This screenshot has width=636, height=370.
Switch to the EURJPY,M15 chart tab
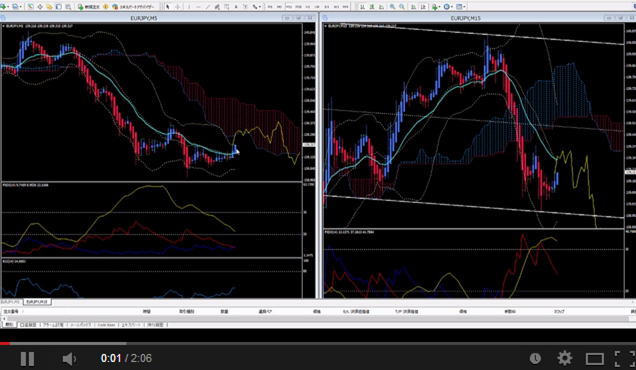pyautogui.click(x=37, y=302)
